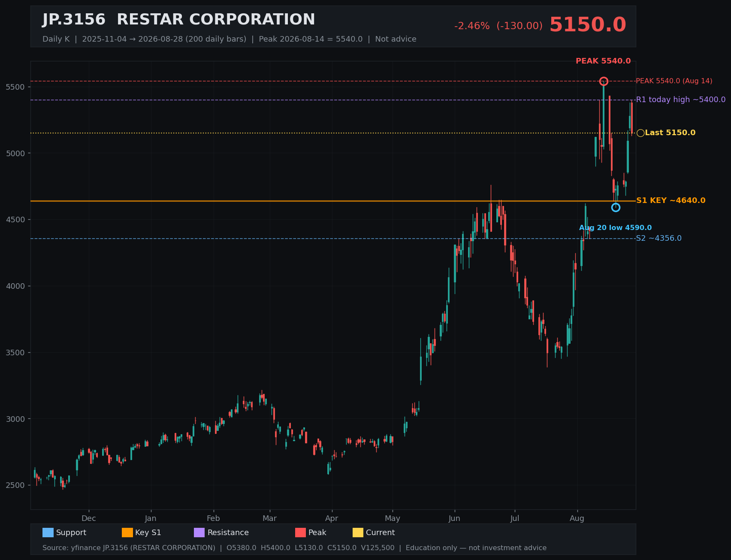Click the "Peak" legend label
The image size is (731, 560).
point(317,533)
